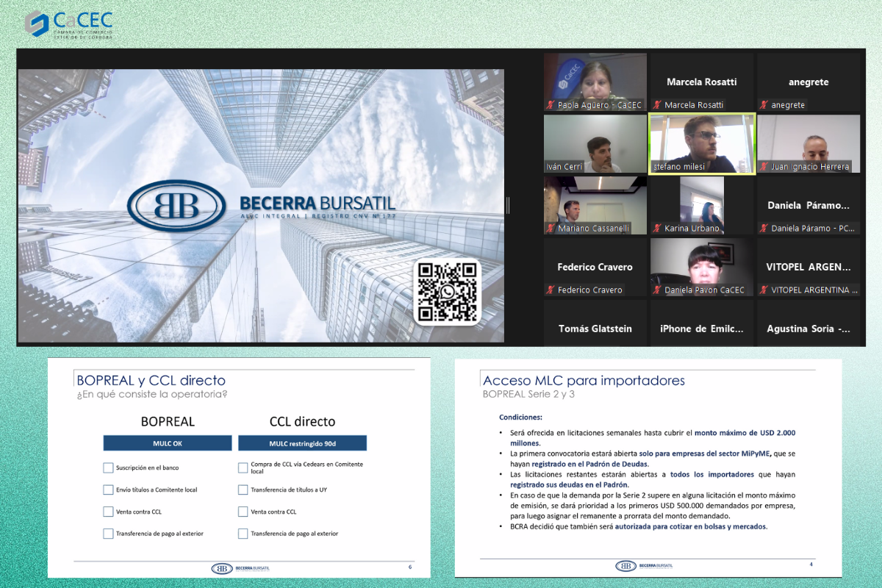Select the 'iPhone de Emilc...' participant tile
The width and height of the screenshot is (882, 588).
(702, 323)
